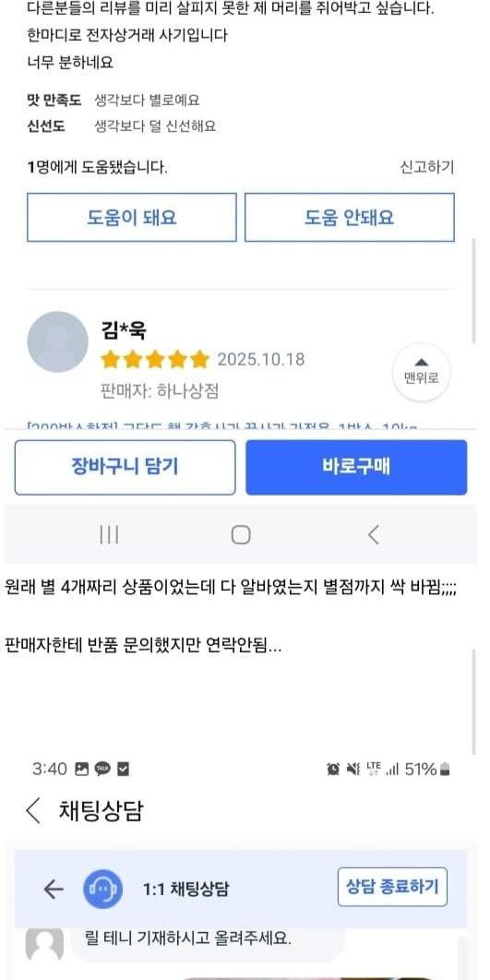Tap the blue headset chat-agent icon
Image resolution: width=490 pixels, height=980 pixels.
[x=103, y=889]
